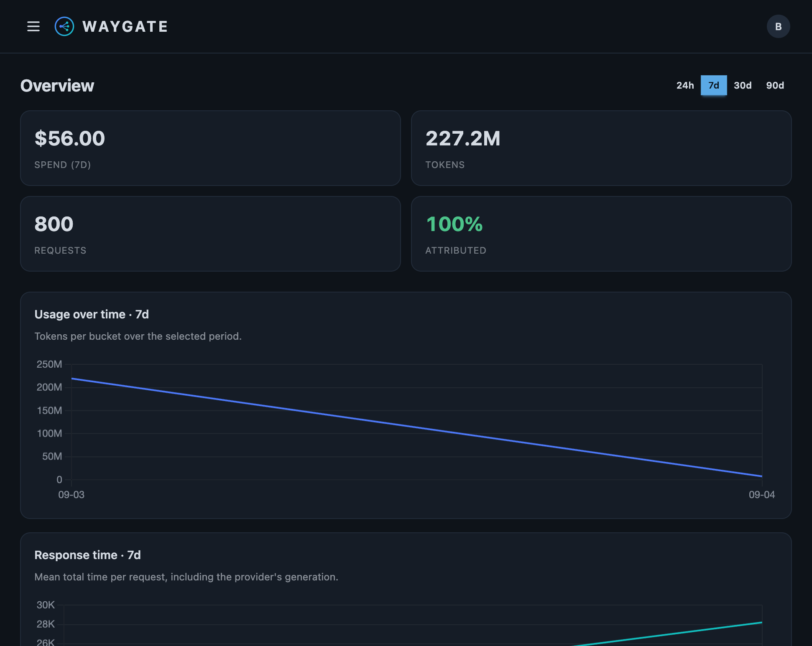Click the $56.00 spend value
Viewport: 812px width, 646px height.
70,138
